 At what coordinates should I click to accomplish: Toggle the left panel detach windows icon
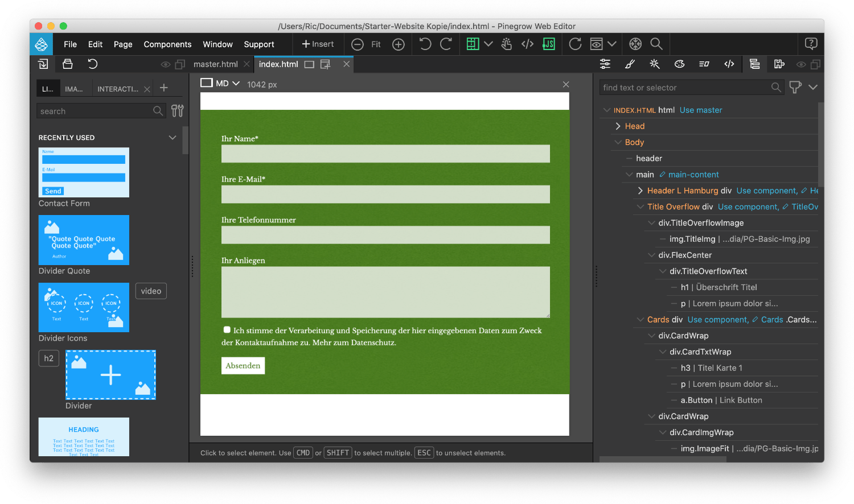click(180, 64)
